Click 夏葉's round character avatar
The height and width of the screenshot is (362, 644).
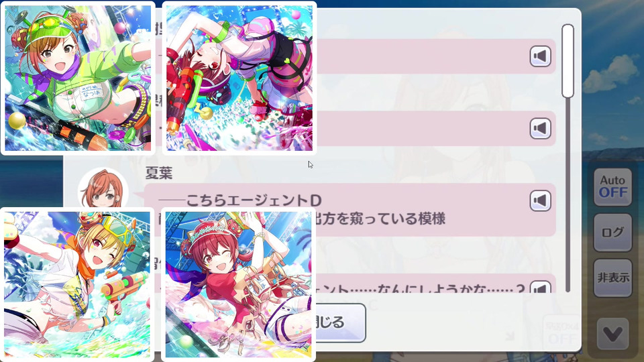point(103,189)
